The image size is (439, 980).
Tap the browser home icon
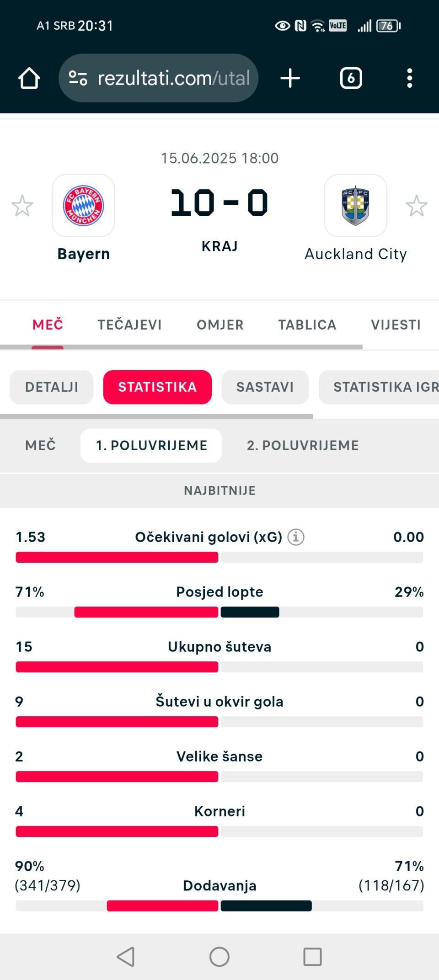29,78
